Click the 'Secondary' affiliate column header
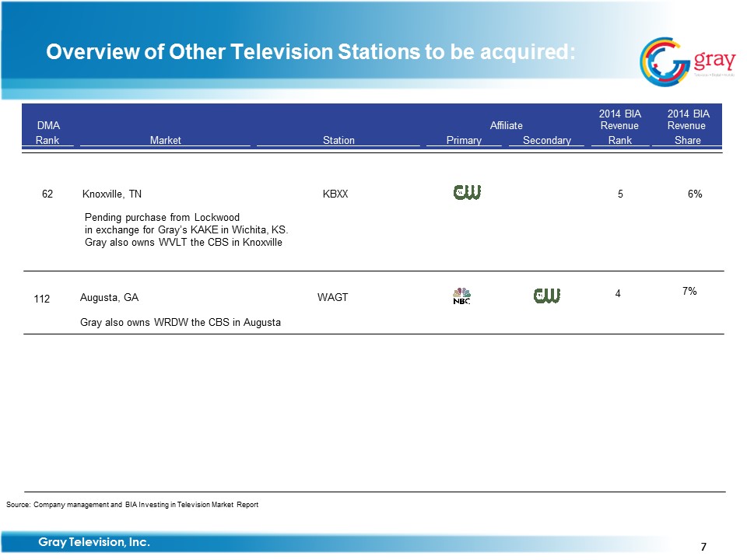Viewport: 747px width, 560px height. (547, 141)
